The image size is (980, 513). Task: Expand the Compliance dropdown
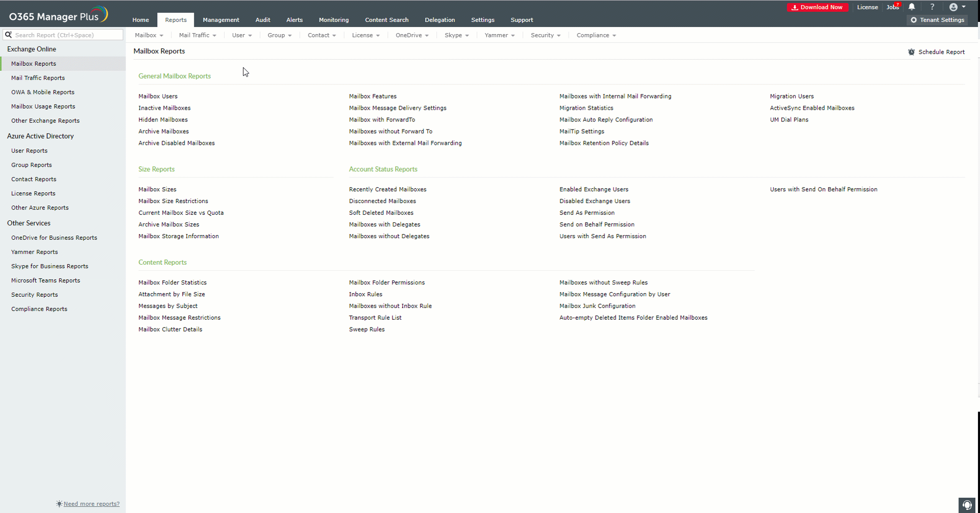tap(596, 35)
